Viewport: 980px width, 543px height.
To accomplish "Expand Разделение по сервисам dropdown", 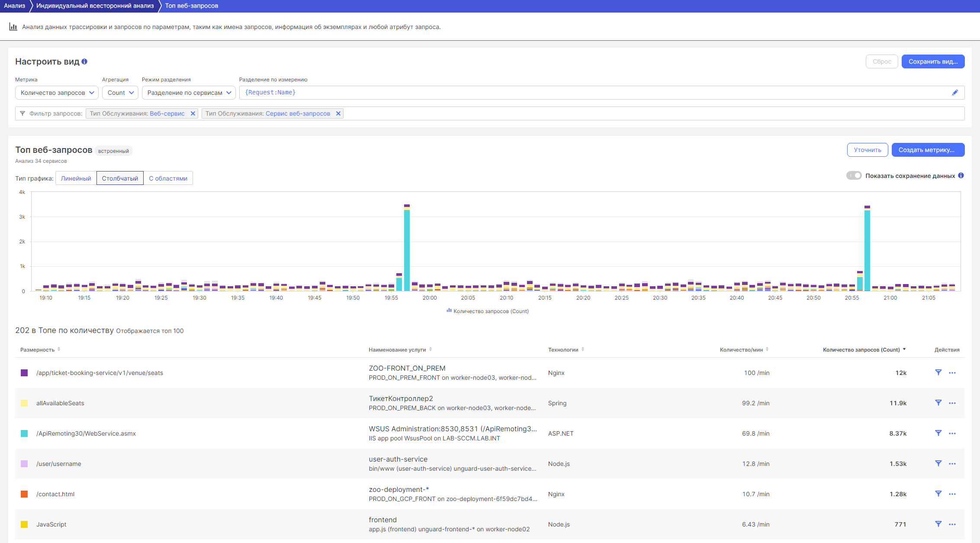I will point(189,93).
